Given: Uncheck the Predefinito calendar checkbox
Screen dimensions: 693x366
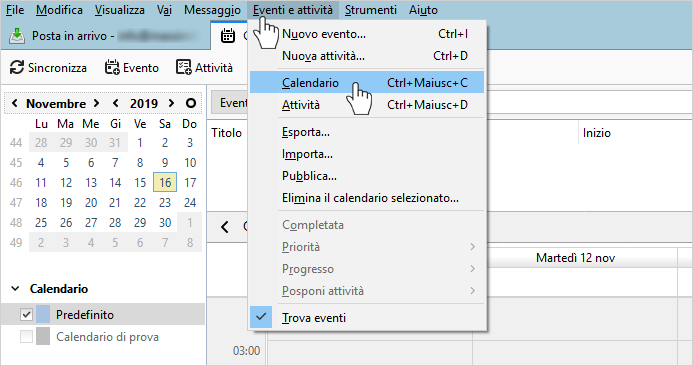Looking at the screenshot, I should tap(27, 315).
